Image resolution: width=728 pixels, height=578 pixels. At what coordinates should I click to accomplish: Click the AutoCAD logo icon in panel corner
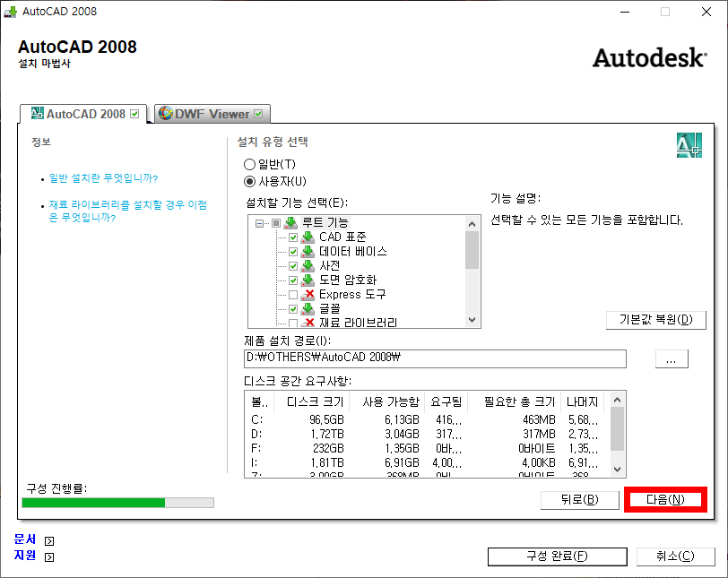click(689, 145)
